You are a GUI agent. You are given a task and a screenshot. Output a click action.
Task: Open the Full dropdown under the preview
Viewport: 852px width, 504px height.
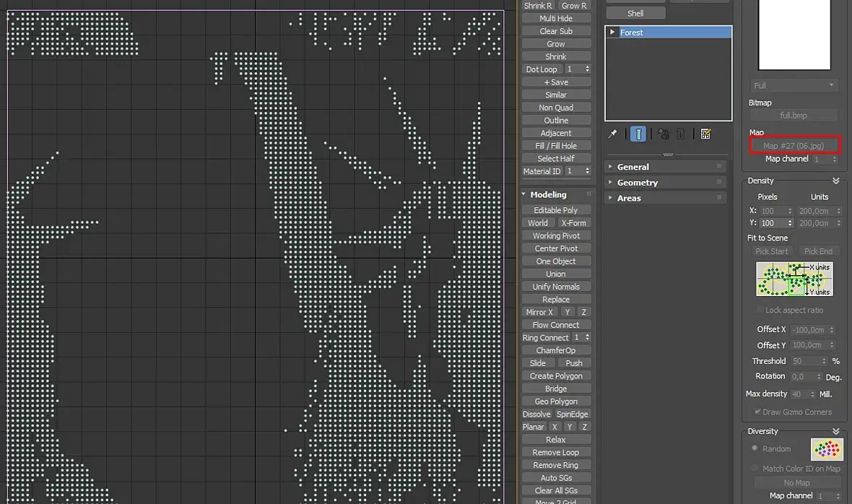794,85
